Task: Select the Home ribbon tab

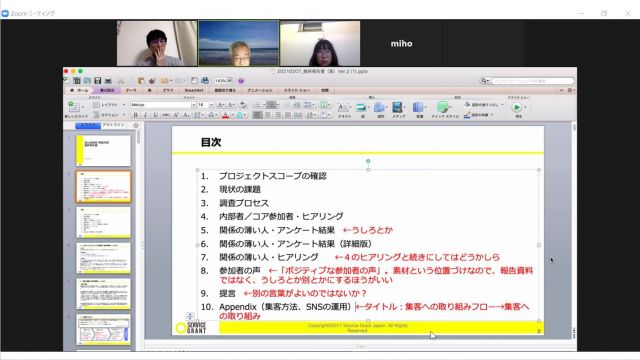Action: click(x=79, y=90)
